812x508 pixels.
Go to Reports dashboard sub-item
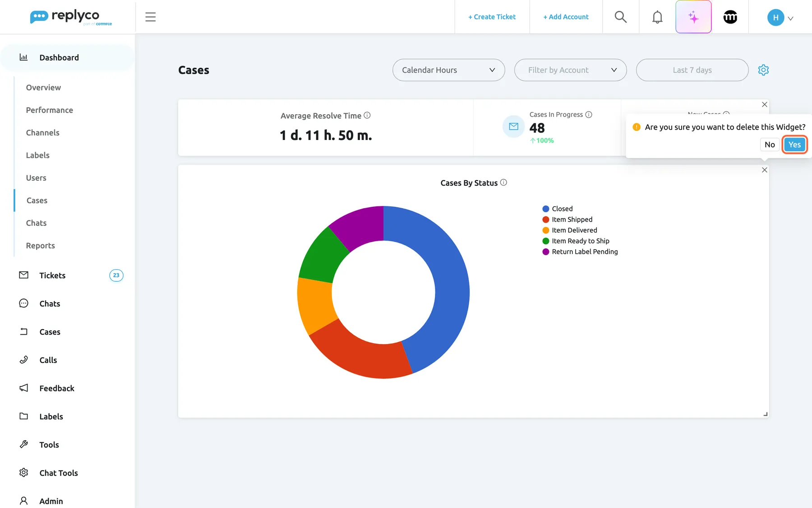tap(40, 246)
